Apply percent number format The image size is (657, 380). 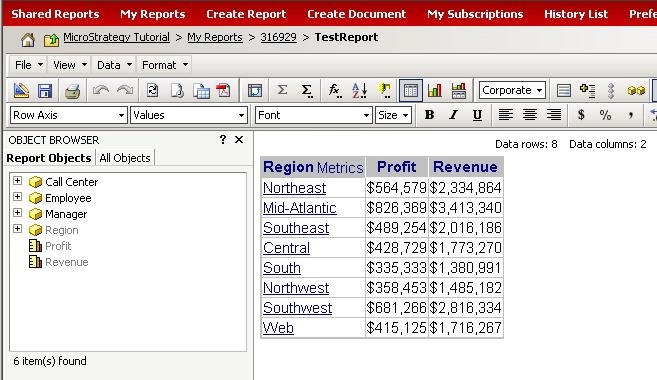[x=605, y=115]
